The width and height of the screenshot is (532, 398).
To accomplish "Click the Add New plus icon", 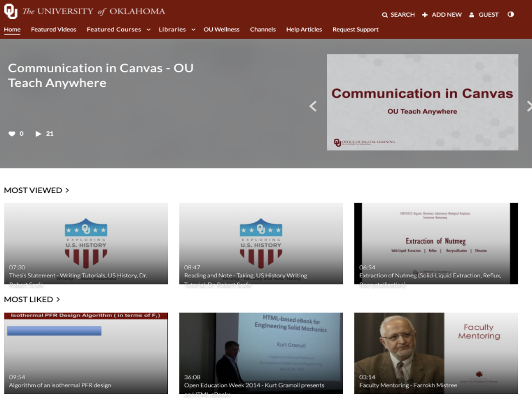I will pyautogui.click(x=425, y=15).
